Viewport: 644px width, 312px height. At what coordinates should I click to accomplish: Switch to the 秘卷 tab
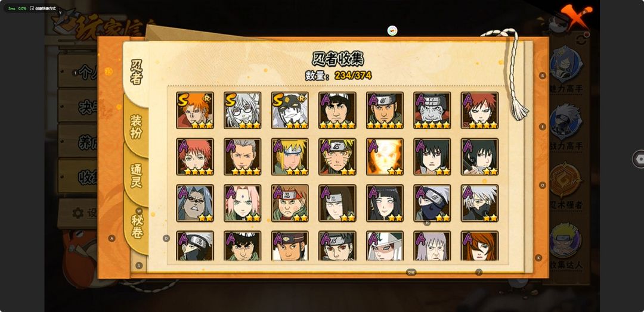click(137, 226)
